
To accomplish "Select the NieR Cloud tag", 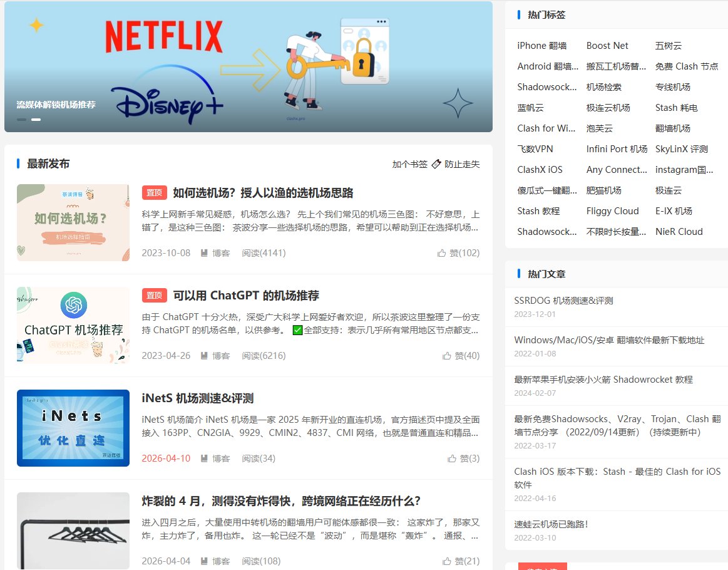I will click(x=679, y=231).
